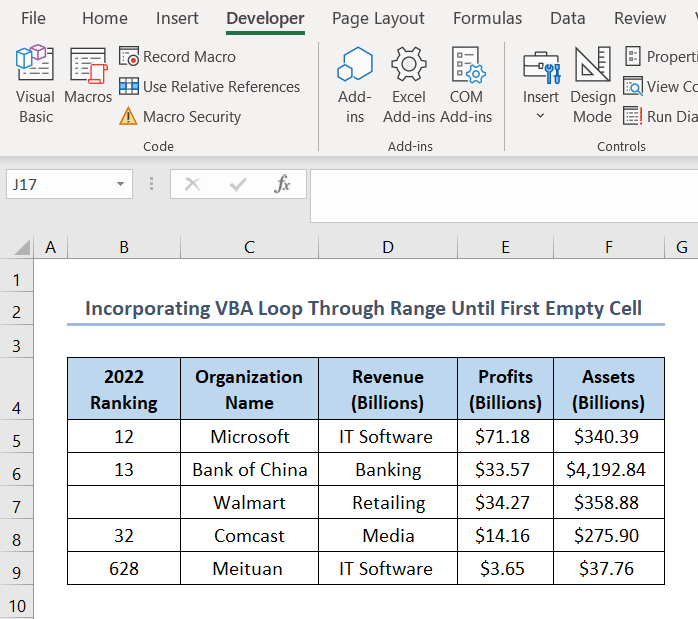
Task: Select the cell with value '$71.18'
Action: coord(505,437)
